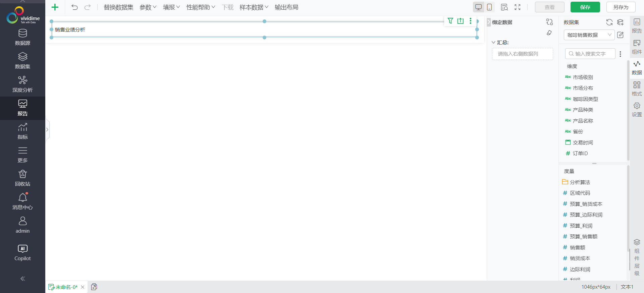The height and width of the screenshot is (293, 644).
Task: Open more options next to search field
Action: pyautogui.click(x=621, y=54)
